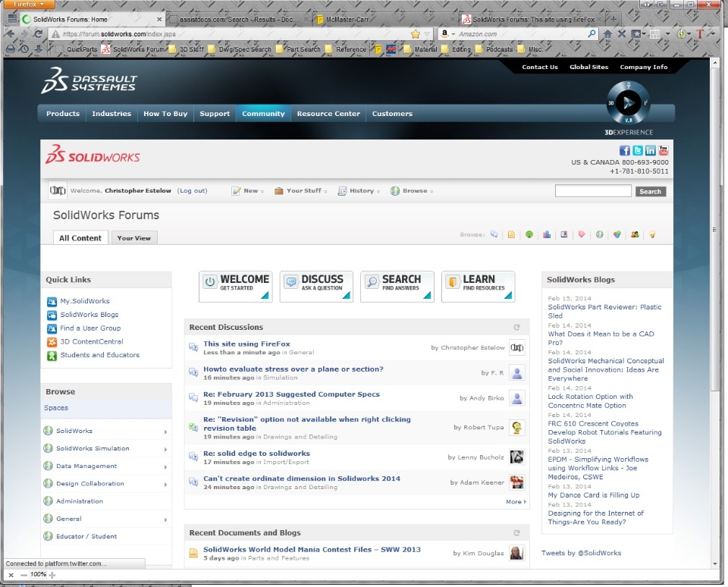Open Kim Douglas's avatar thumbnail

[516, 553]
